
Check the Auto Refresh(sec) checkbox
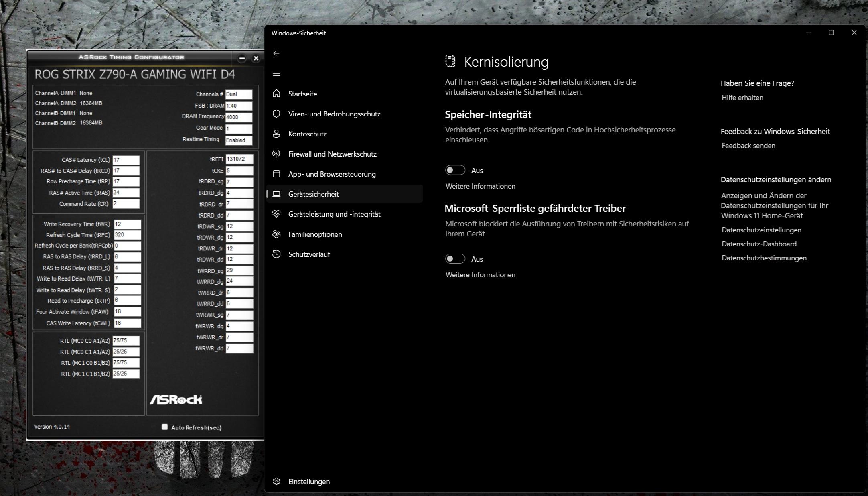pyautogui.click(x=164, y=427)
